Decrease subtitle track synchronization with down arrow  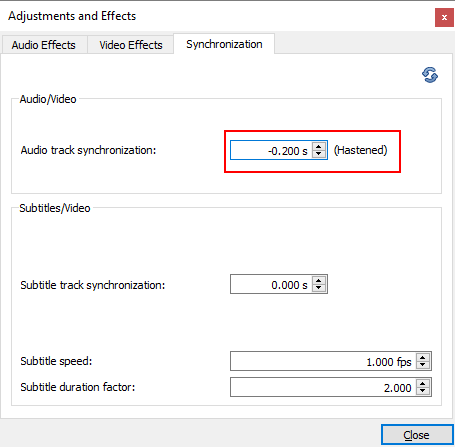319,288
